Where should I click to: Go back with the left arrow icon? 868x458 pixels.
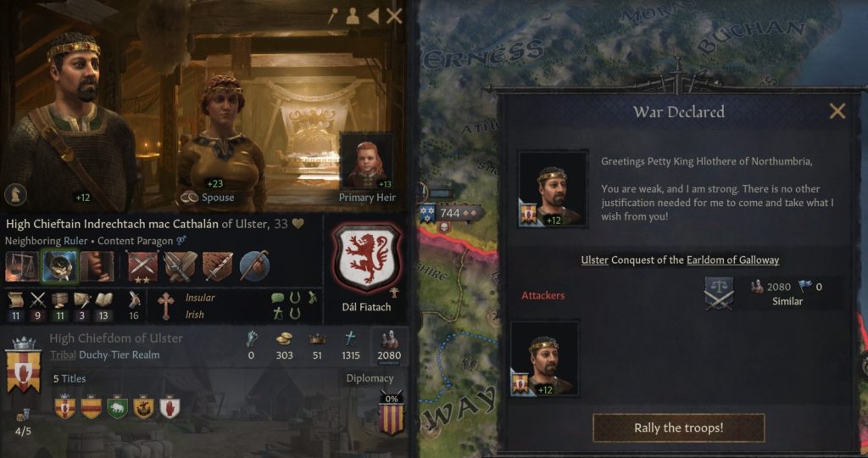coord(373,16)
